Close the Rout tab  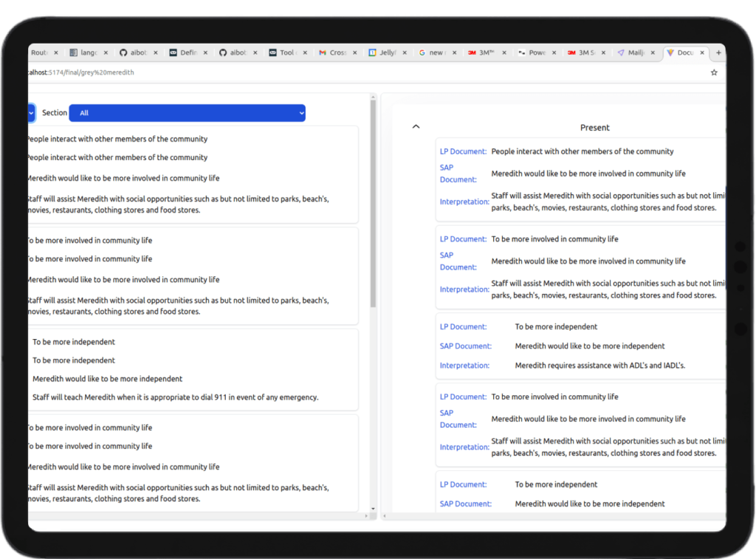tap(56, 52)
